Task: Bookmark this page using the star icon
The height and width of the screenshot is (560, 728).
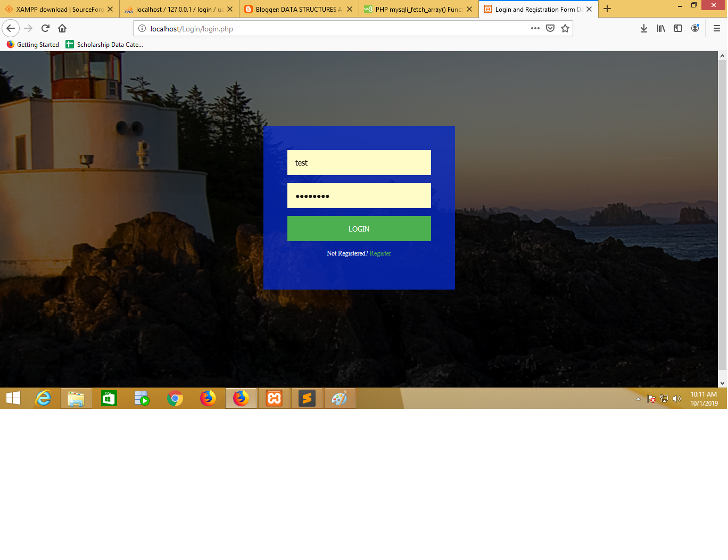Action: click(x=565, y=28)
